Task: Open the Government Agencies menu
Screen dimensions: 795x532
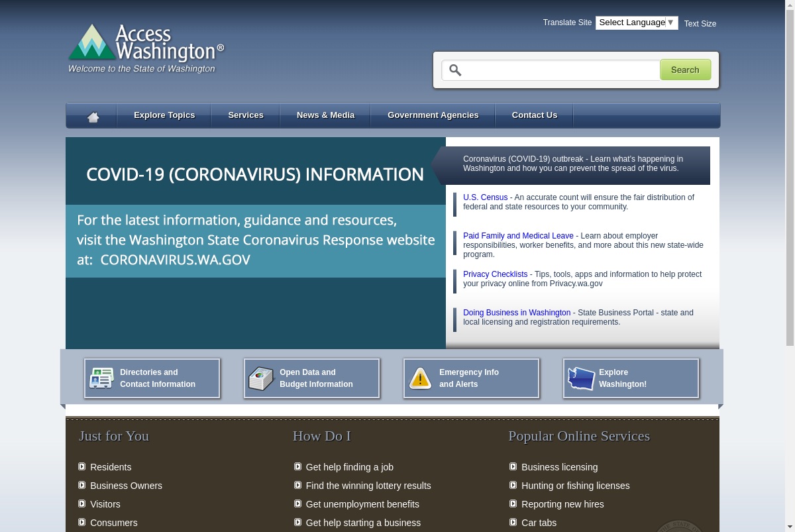Action: coord(433,115)
